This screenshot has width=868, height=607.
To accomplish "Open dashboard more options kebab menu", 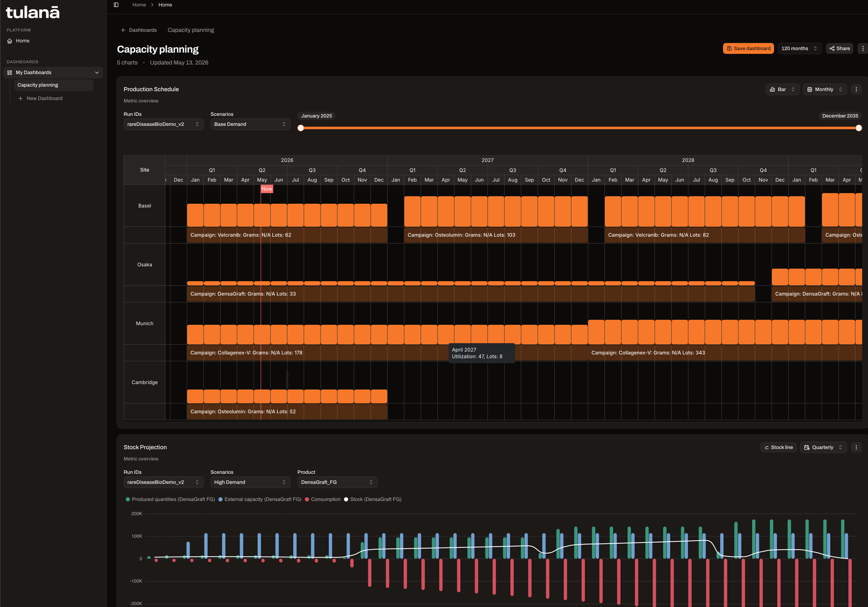I will 863,48.
